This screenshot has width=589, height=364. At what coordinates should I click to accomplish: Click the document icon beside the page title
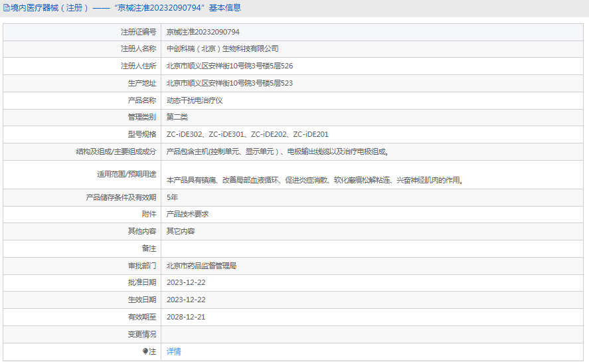(x=7, y=8)
